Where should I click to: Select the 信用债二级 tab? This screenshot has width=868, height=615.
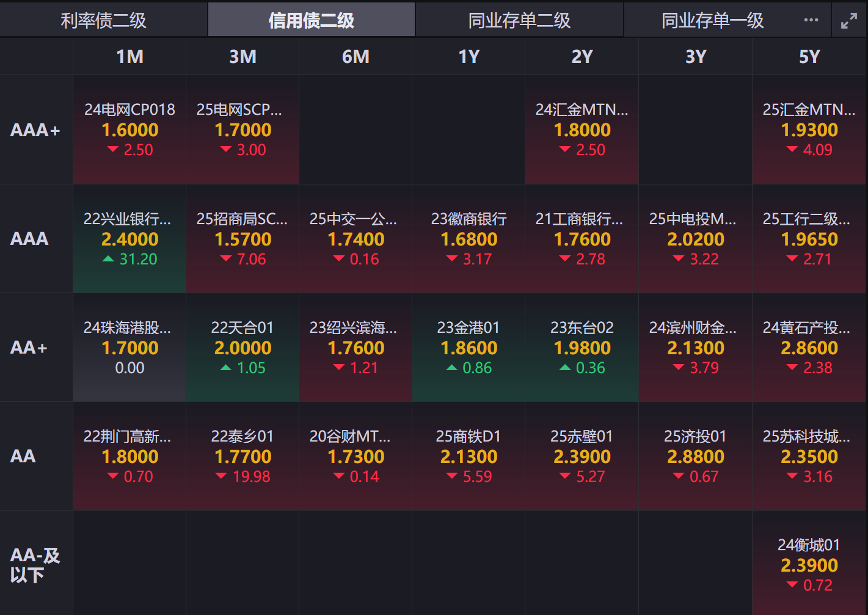pos(312,20)
